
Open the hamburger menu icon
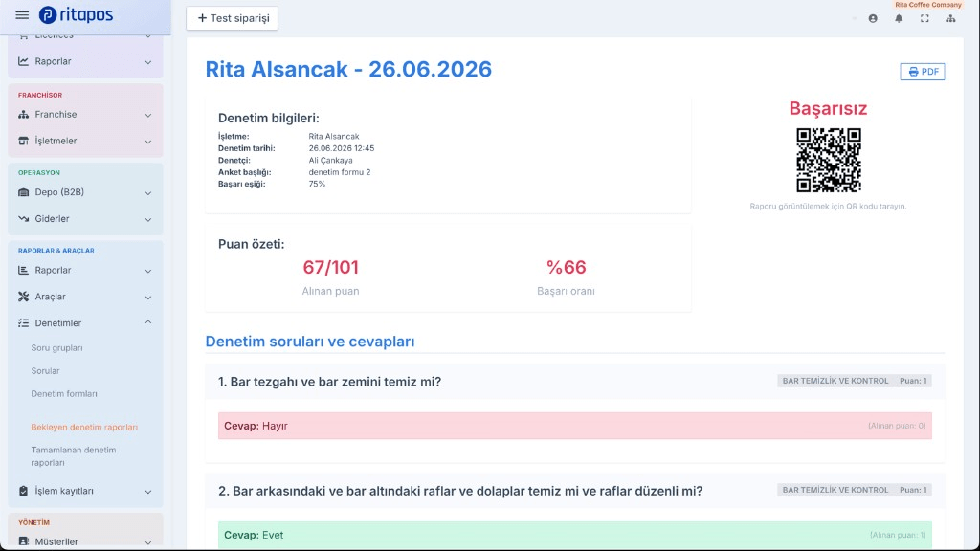pos(22,15)
